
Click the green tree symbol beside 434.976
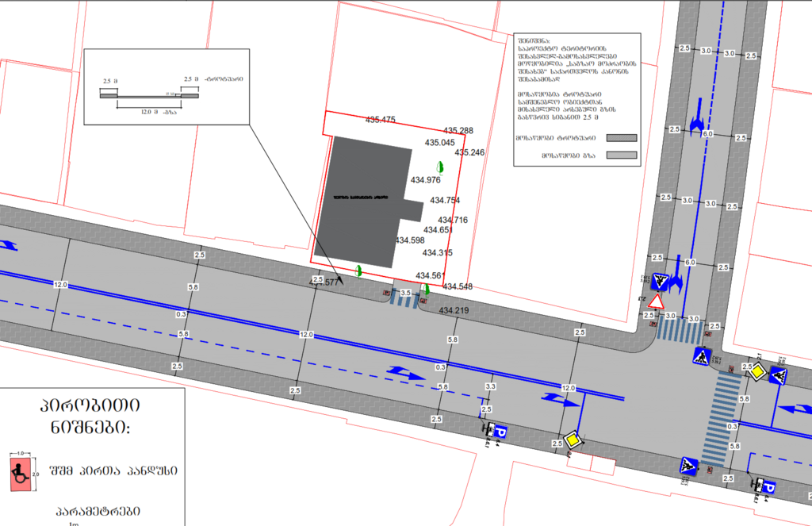point(440,167)
